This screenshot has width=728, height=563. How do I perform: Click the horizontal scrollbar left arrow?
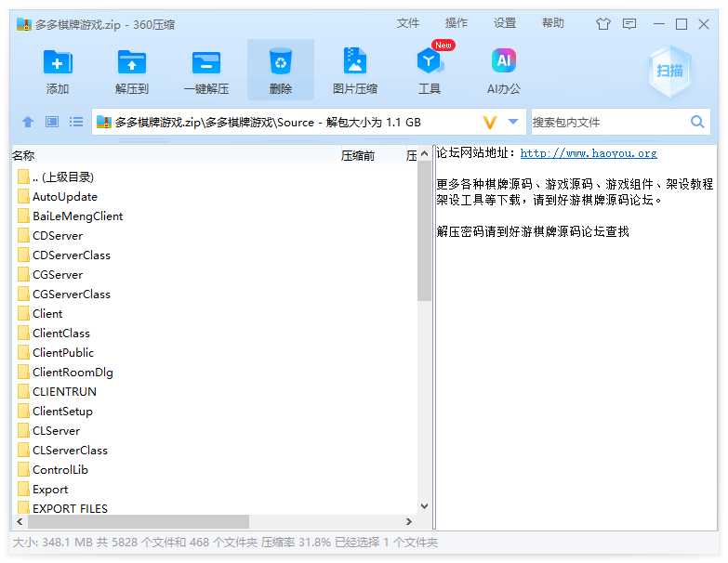click(x=20, y=522)
